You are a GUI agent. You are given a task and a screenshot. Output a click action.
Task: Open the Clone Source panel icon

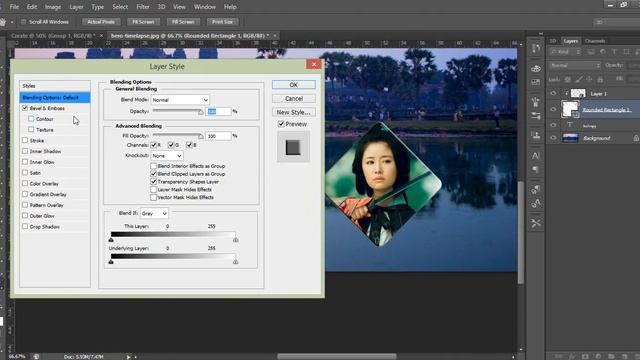click(536, 135)
